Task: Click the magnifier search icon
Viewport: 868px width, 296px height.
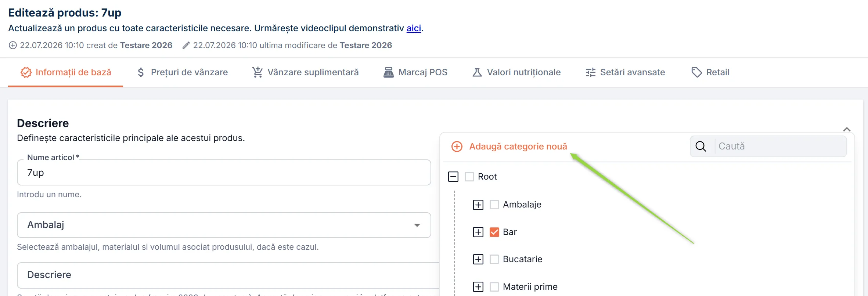Action: [700, 146]
